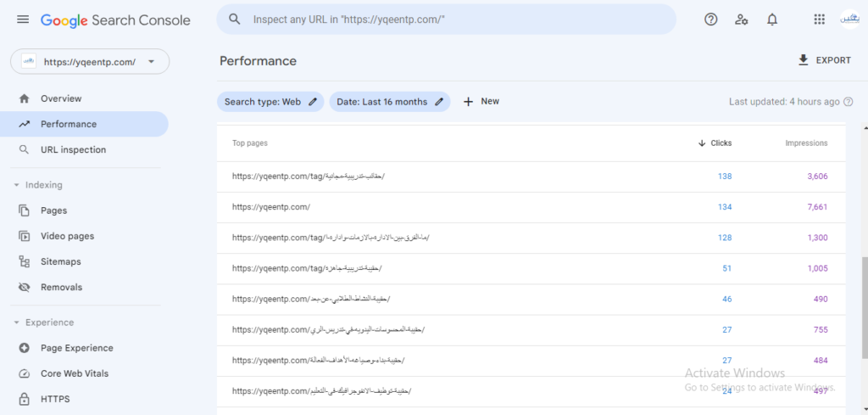Click the 490 impressions value
The height and width of the screenshot is (415, 868).
[x=821, y=300]
